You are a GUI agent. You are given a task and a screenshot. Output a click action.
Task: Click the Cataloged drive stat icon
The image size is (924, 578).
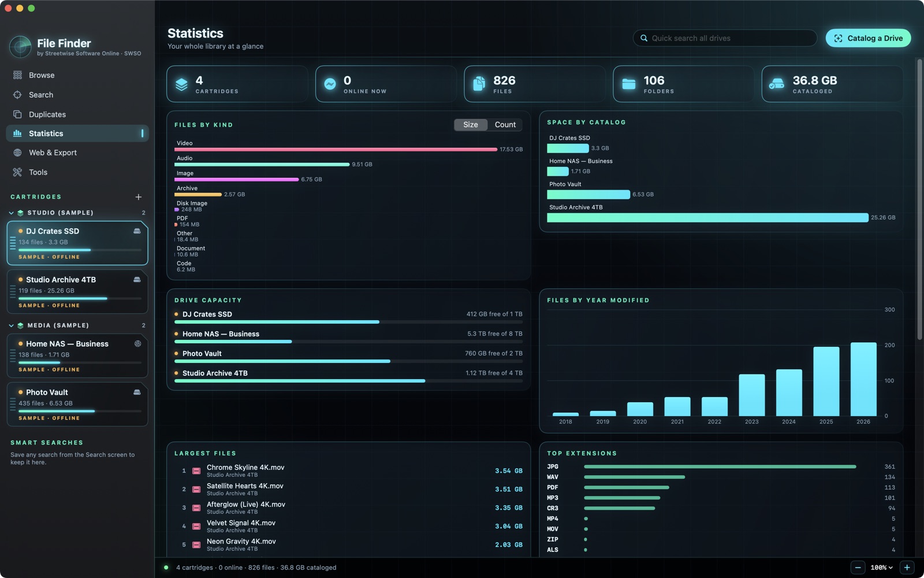[777, 84]
